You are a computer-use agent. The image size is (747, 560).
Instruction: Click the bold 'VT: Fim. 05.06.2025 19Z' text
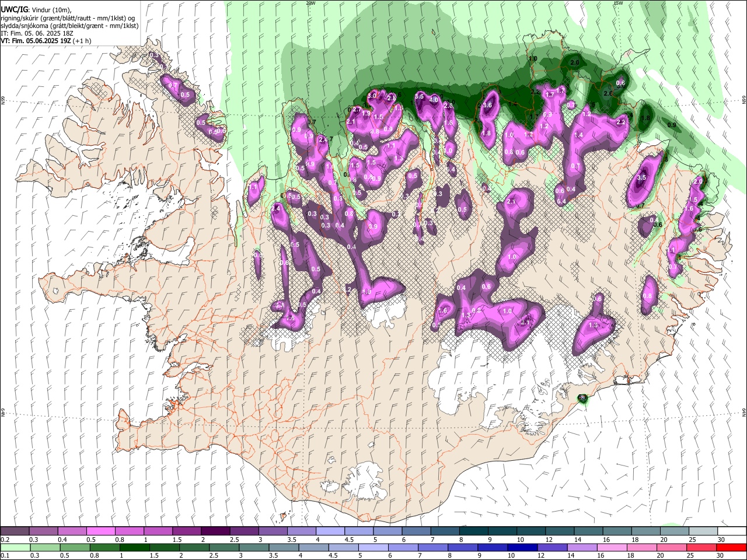click(36, 41)
